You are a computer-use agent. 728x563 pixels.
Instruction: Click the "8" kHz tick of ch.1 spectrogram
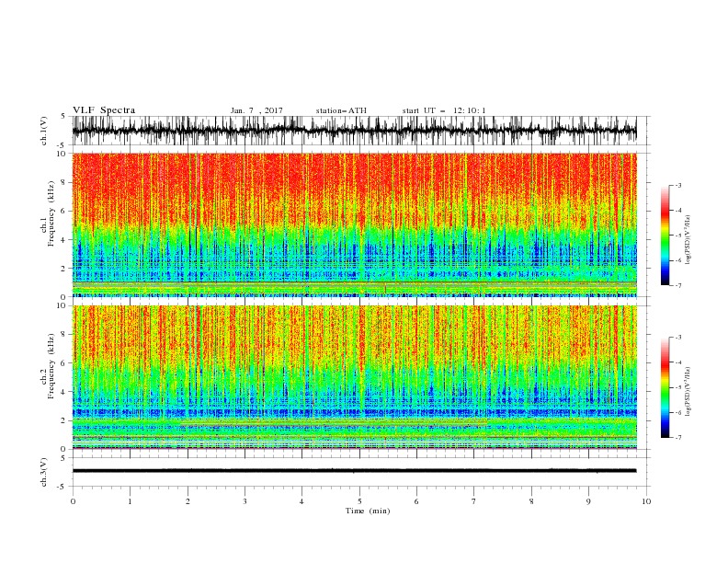point(63,182)
